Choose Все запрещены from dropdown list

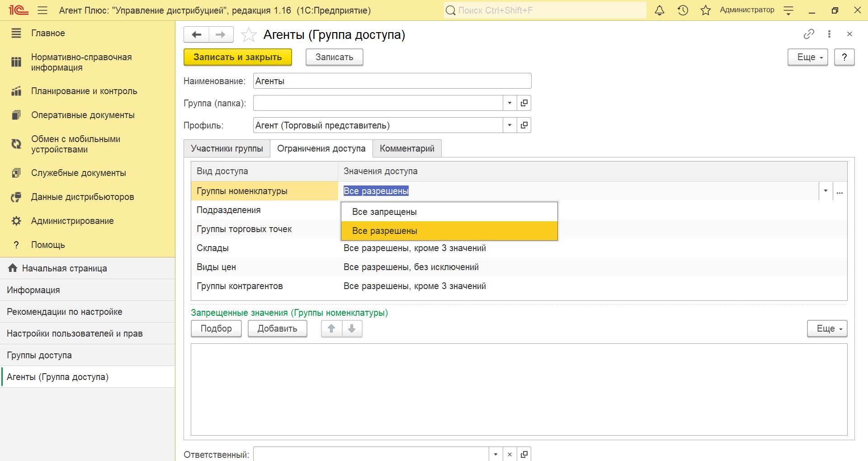[449, 212]
